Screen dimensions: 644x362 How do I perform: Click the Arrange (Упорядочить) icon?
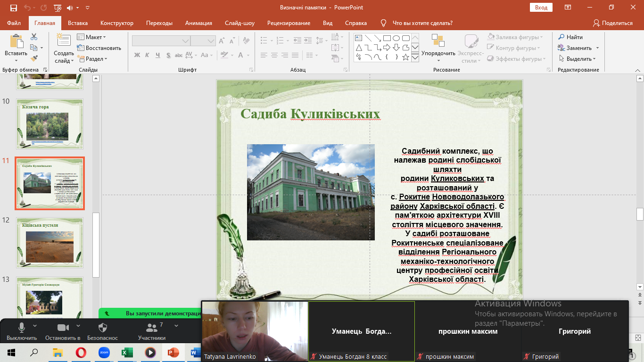438,41
